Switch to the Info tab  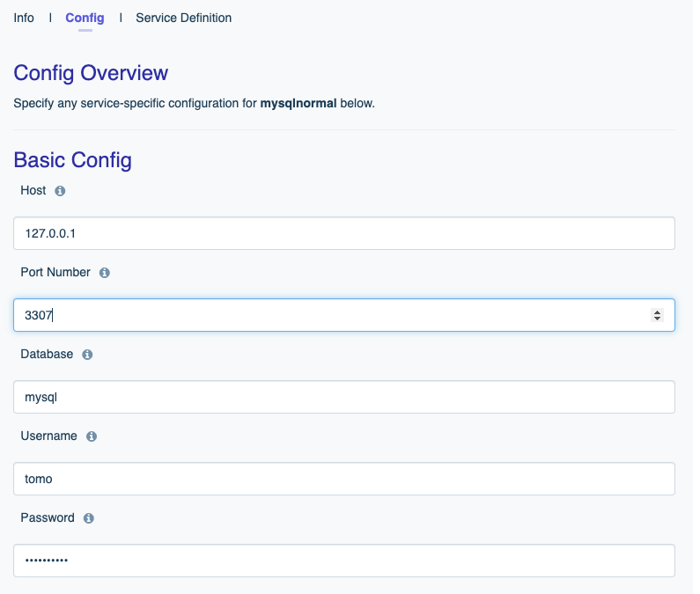(x=24, y=18)
